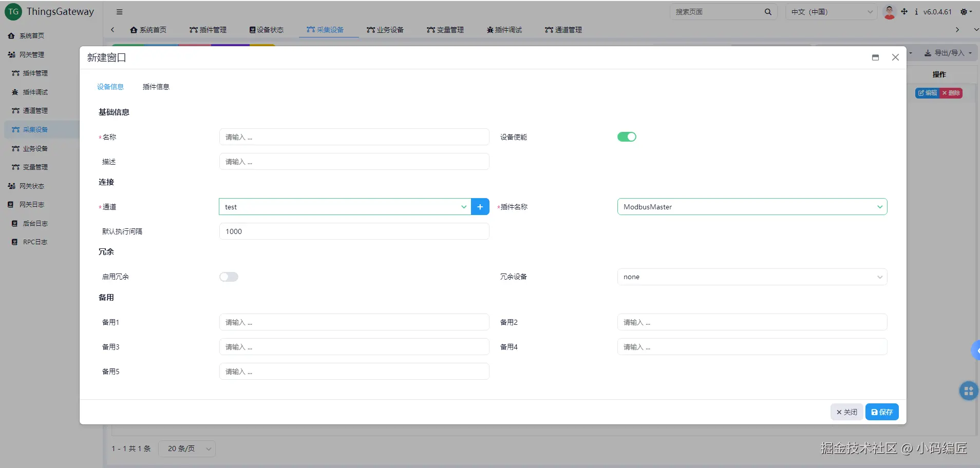
Task: Open the 20 条/页 page size dropdown
Action: pos(187,449)
